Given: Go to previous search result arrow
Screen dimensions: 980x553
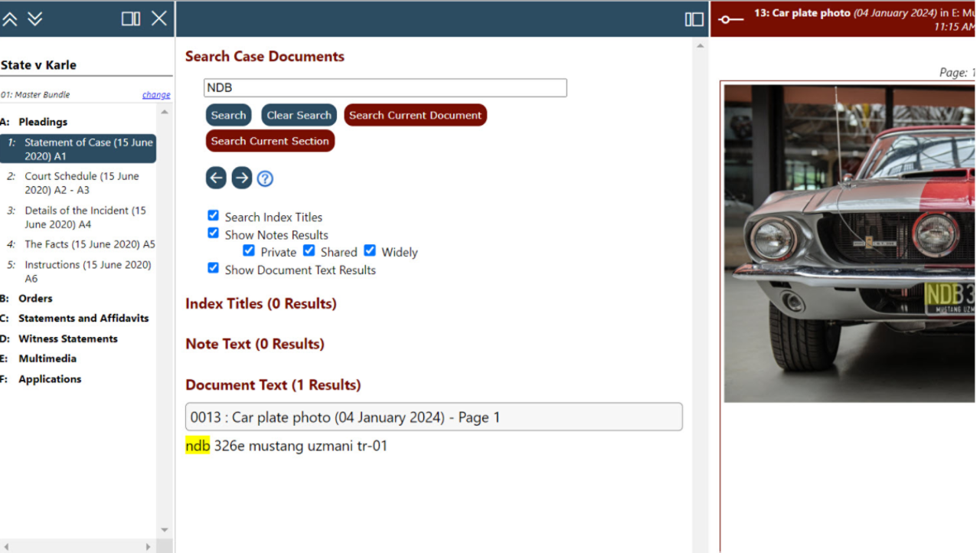Looking at the screenshot, I should coord(216,178).
